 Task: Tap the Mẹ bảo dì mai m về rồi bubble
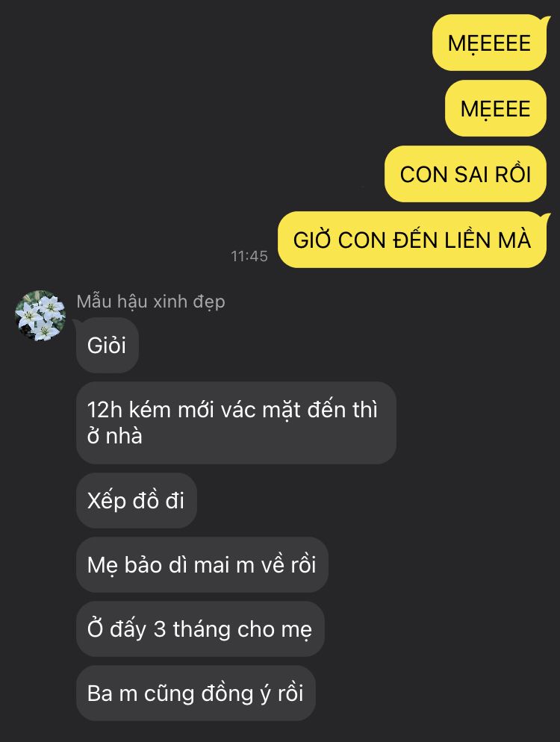coord(202,564)
